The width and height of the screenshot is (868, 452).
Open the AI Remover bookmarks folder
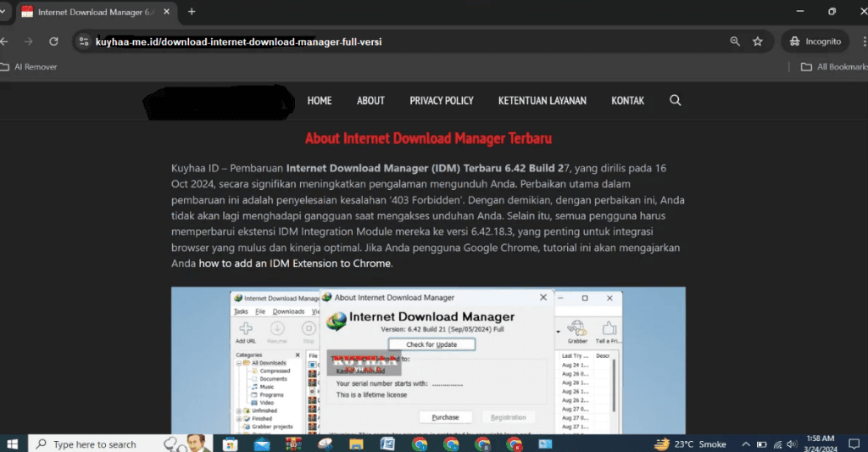(x=29, y=67)
